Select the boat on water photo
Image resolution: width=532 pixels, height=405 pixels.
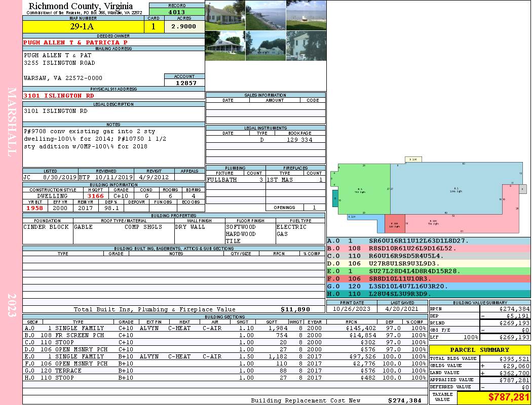306,15
